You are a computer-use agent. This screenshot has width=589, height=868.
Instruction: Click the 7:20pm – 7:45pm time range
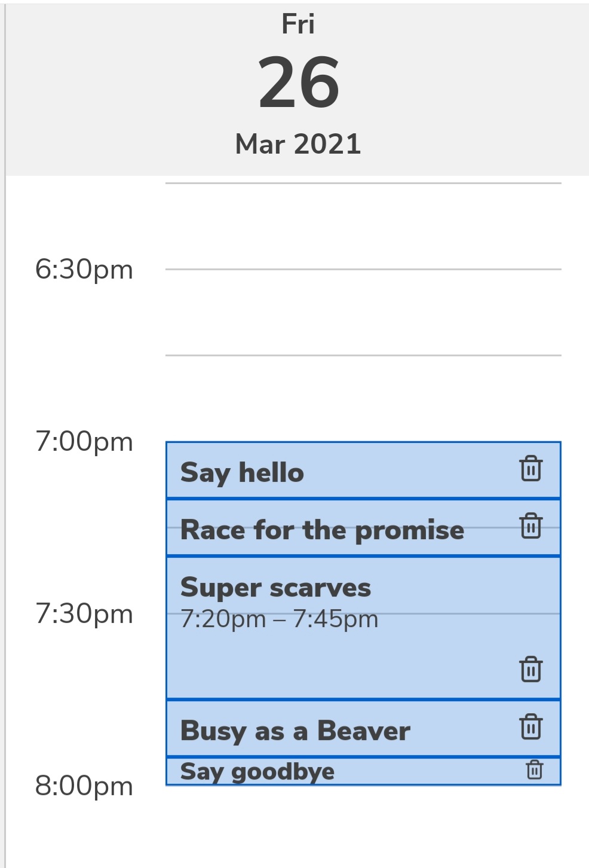[279, 619]
